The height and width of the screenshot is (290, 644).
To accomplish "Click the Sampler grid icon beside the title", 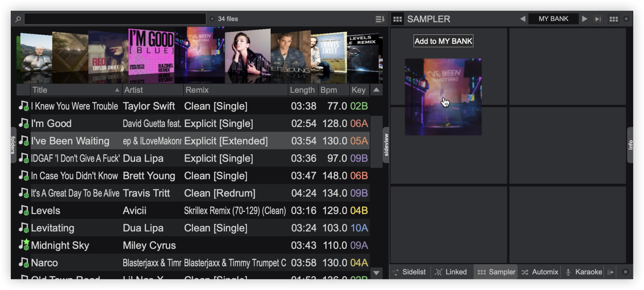I will [397, 19].
